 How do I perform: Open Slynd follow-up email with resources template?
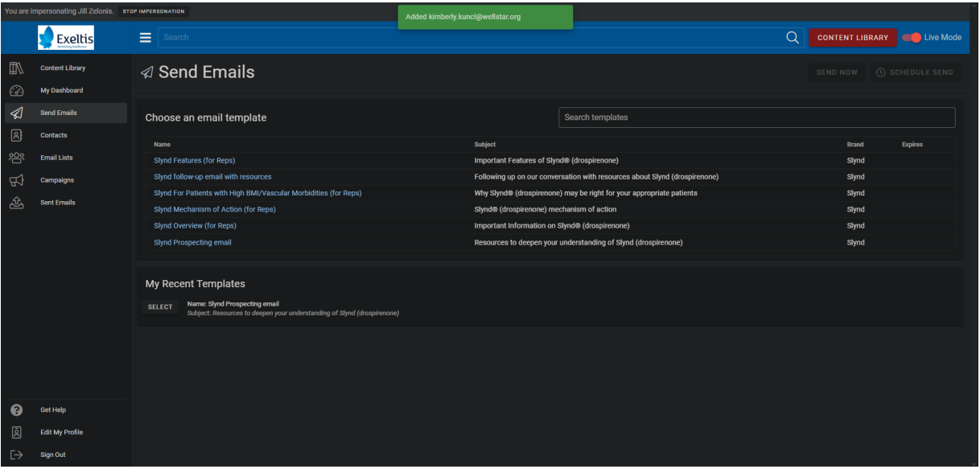coord(212,176)
